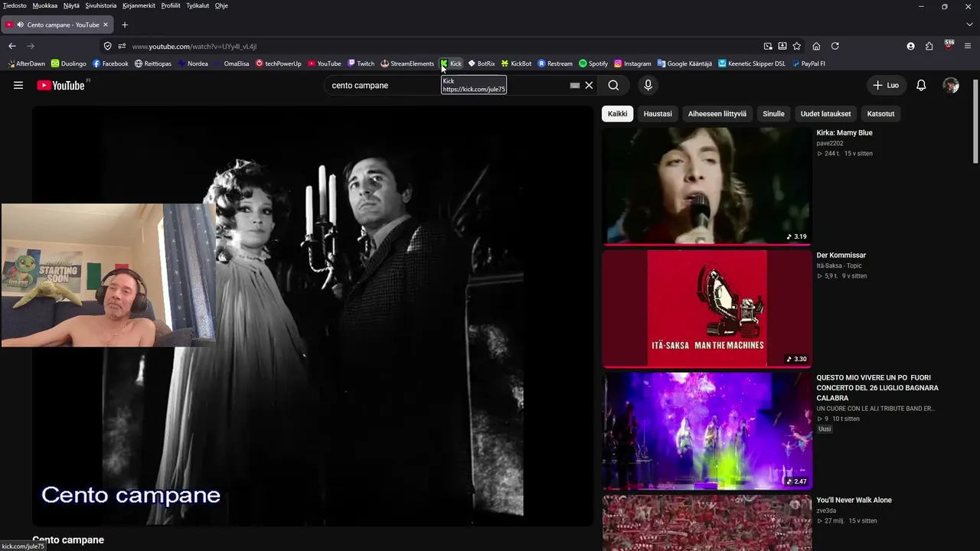This screenshot has width=980, height=551.
Task: Open the StreamElements bookmark
Action: tap(407, 64)
